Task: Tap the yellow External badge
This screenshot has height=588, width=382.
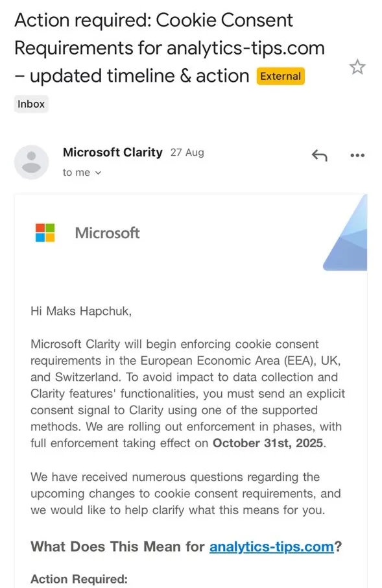Action: tap(280, 76)
